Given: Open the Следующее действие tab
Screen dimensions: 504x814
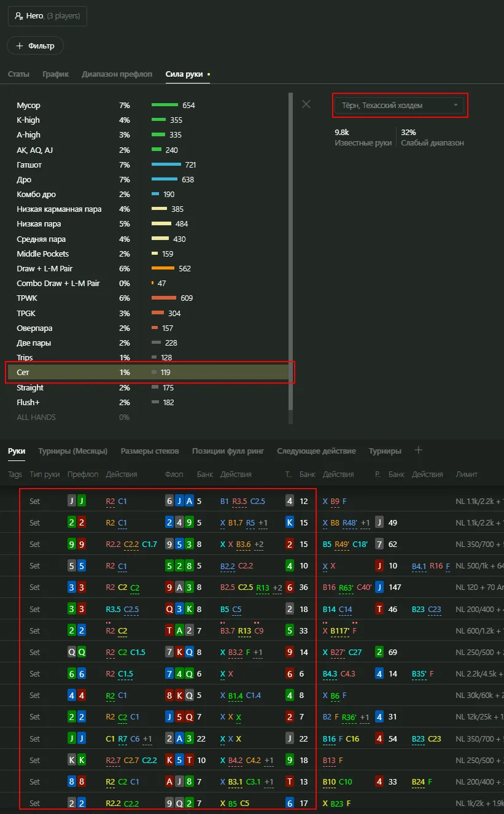Looking at the screenshot, I should [316, 451].
